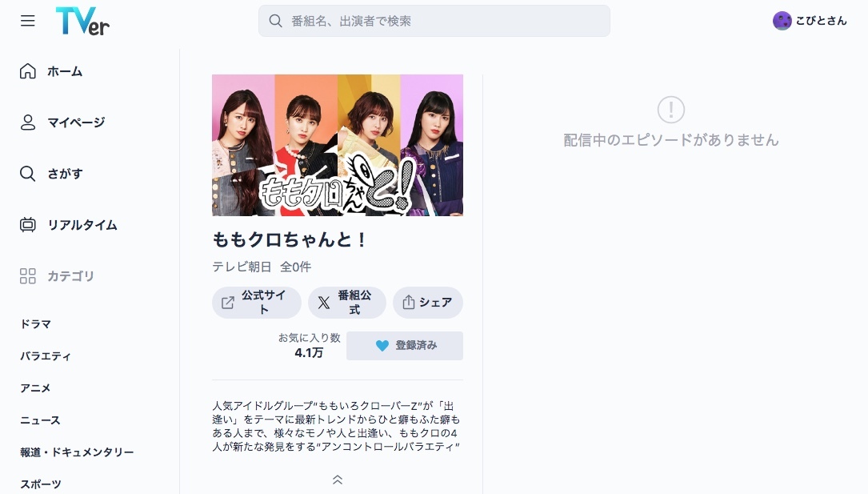The image size is (868, 494).
Task: Collapse the program description with double chevron
Action: tap(337, 480)
